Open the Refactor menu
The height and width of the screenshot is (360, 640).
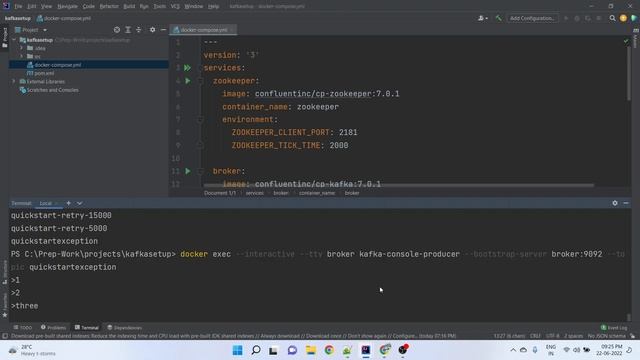click(x=109, y=6)
